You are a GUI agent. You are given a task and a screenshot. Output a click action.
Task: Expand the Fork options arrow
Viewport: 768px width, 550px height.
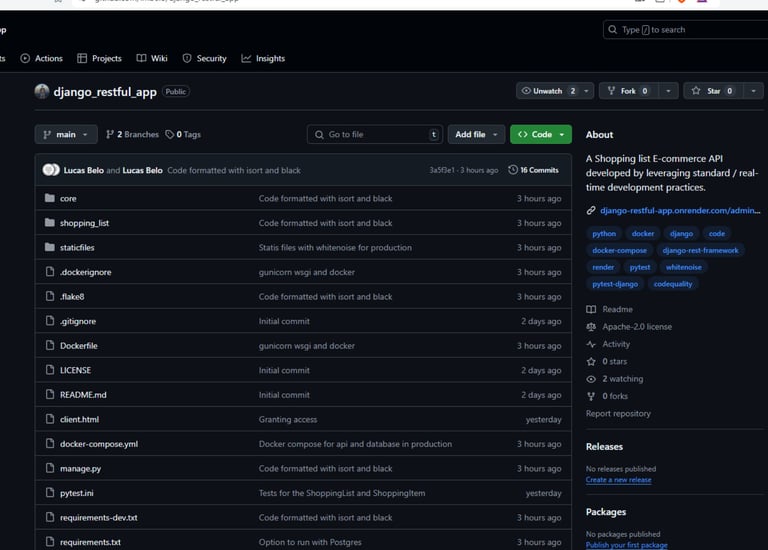668,91
